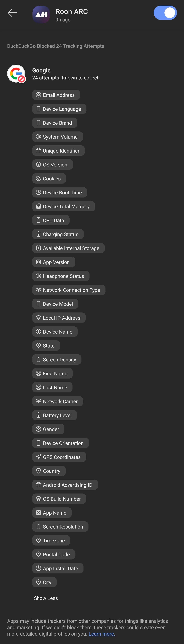Tap the Headphone Status chip

click(x=61, y=276)
